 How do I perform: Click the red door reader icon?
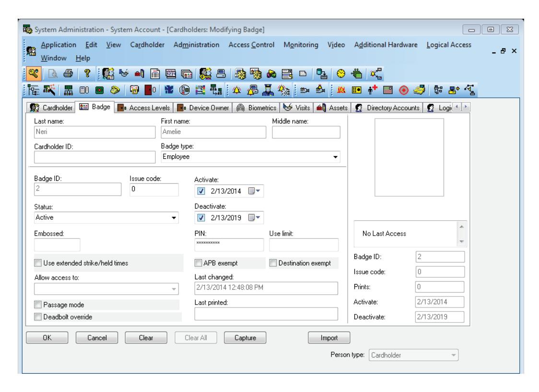pos(150,90)
